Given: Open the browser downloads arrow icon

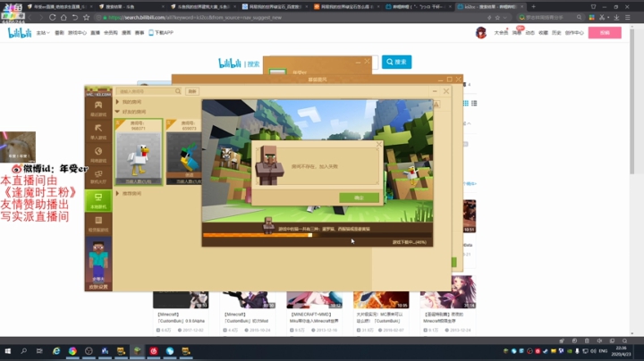Looking at the screenshot, I should click(616, 17).
